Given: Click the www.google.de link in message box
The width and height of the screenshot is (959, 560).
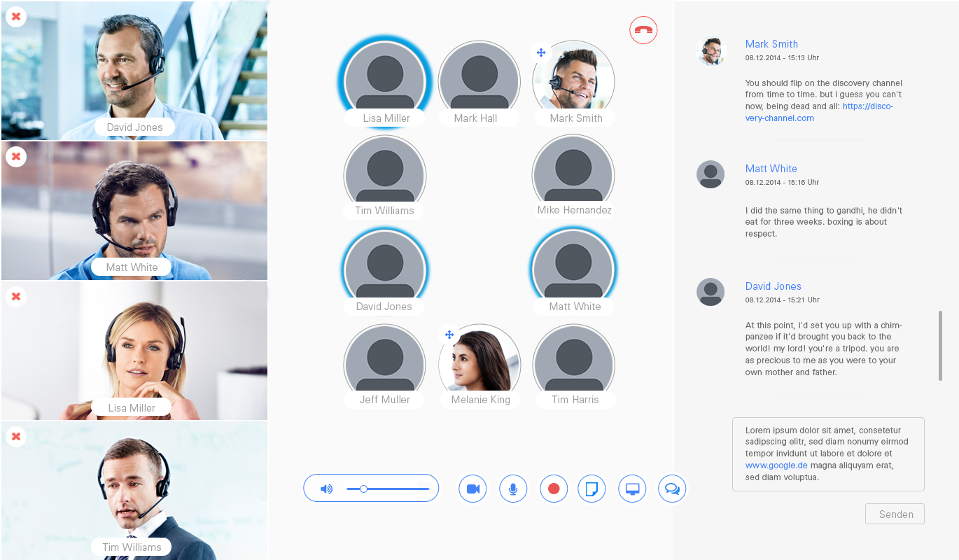Looking at the screenshot, I should tap(776, 465).
